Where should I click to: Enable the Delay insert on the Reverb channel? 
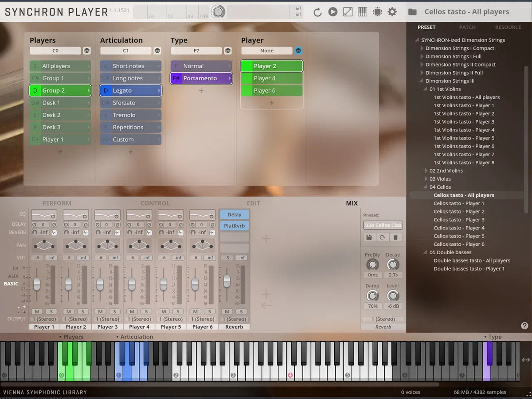click(234, 214)
